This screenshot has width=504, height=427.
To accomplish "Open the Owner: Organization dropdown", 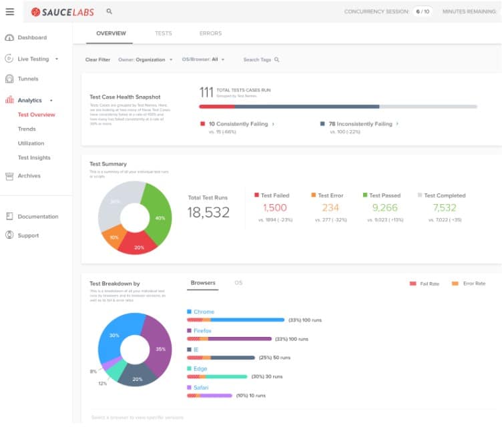I will 146,60.
